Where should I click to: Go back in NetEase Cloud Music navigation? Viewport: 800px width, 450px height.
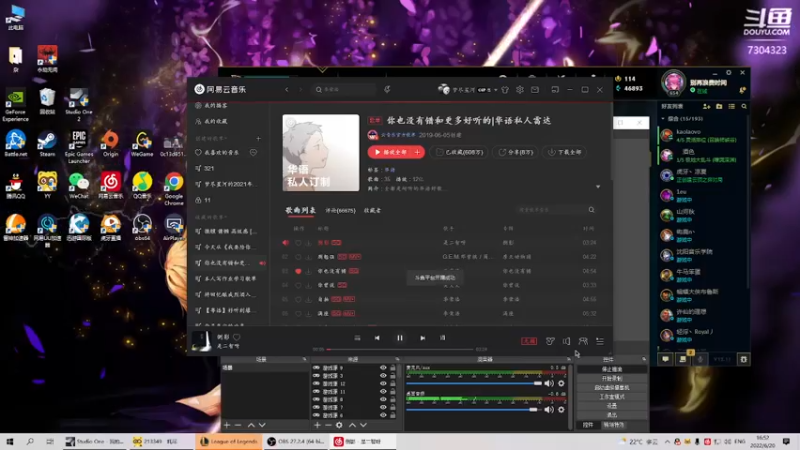[287, 90]
